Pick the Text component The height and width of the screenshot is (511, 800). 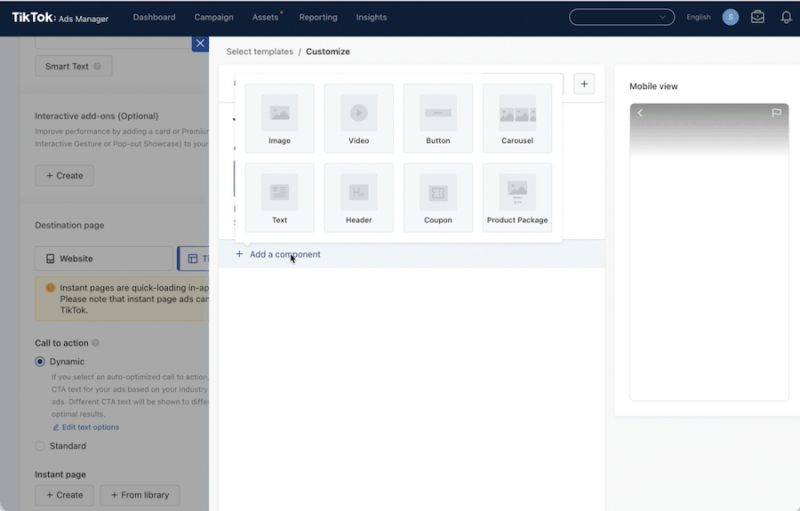[x=279, y=197]
